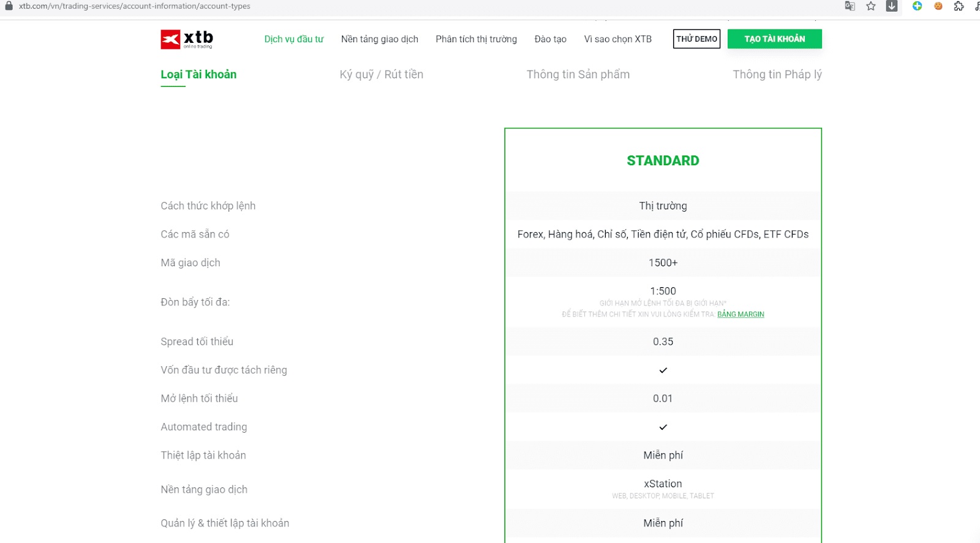
Task: Click the xStation platform value
Action: [x=663, y=484]
